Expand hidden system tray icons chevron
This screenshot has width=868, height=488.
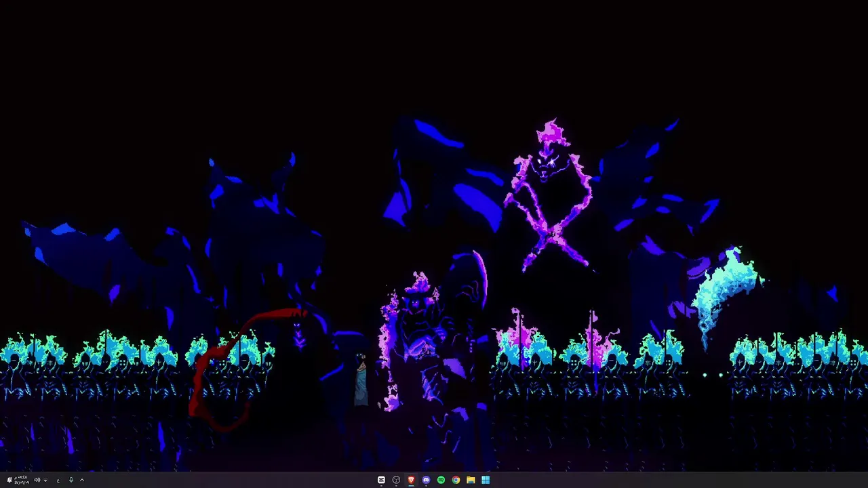click(82, 480)
